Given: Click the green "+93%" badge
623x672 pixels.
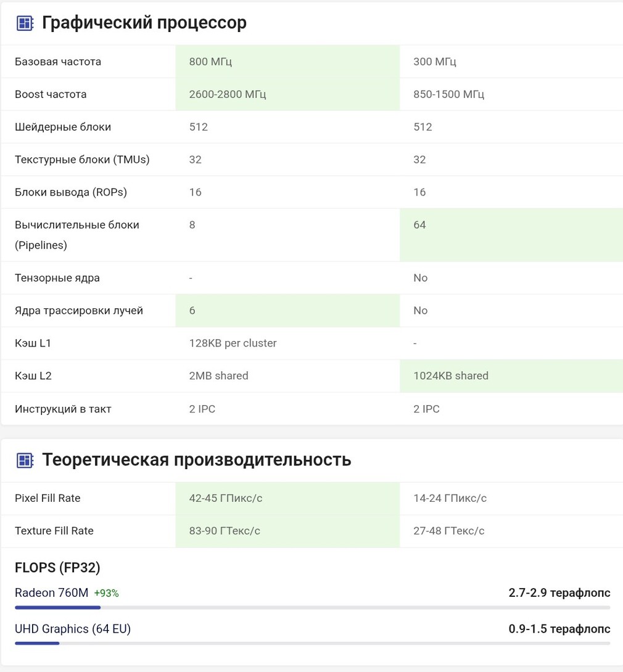Looking at the screenshot, I should pos(106,594).
